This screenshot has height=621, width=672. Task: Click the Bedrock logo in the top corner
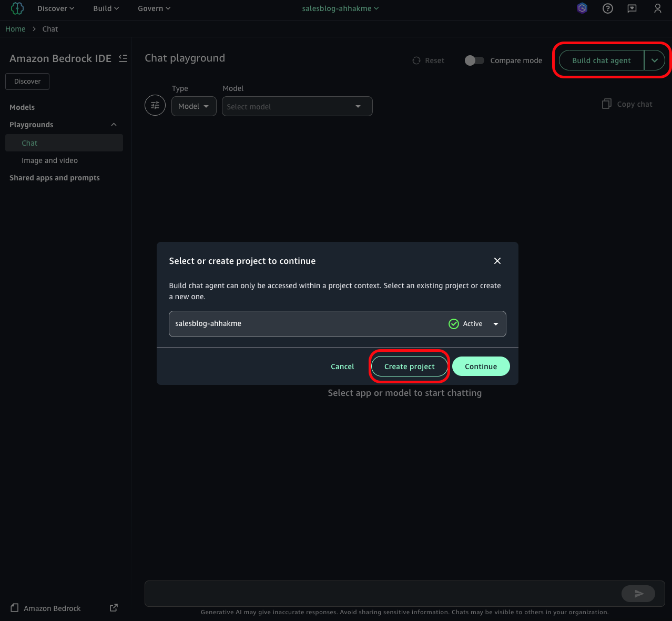click(x=17, y=8)
